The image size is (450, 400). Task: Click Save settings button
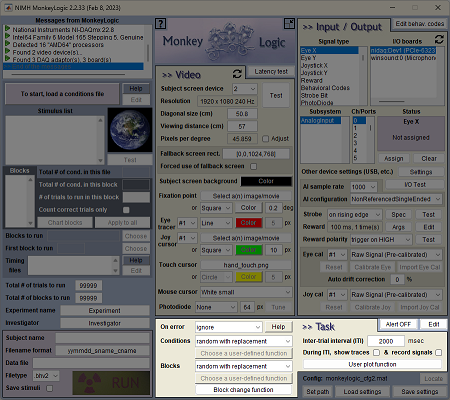pos(420,392)
